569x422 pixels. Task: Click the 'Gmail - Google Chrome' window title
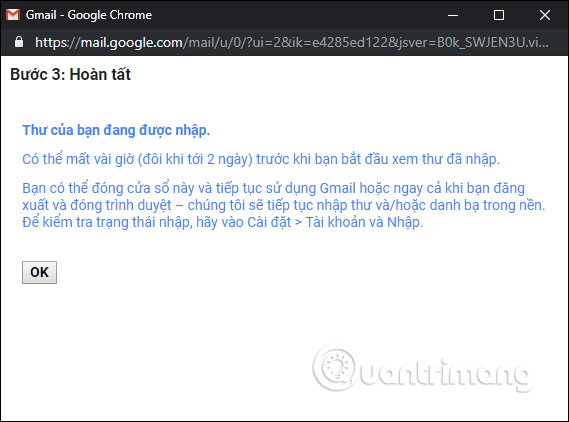click(x=89, y=15)
